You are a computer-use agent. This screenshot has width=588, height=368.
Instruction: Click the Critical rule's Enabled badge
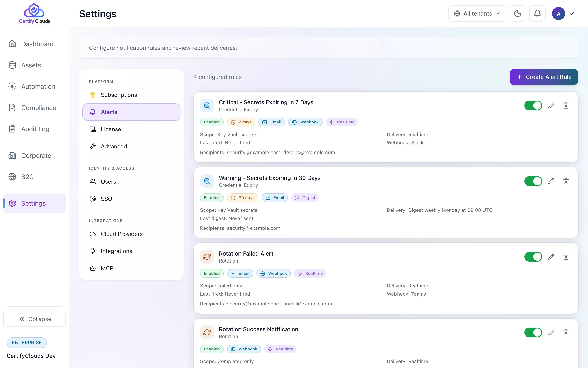pyautogui.click(x=212, y=122)
